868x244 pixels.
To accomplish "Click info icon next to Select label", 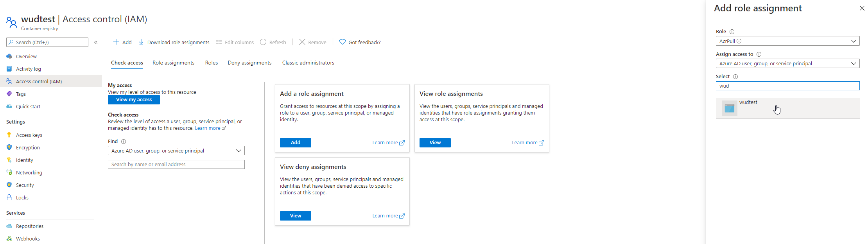I will (735, 77).
